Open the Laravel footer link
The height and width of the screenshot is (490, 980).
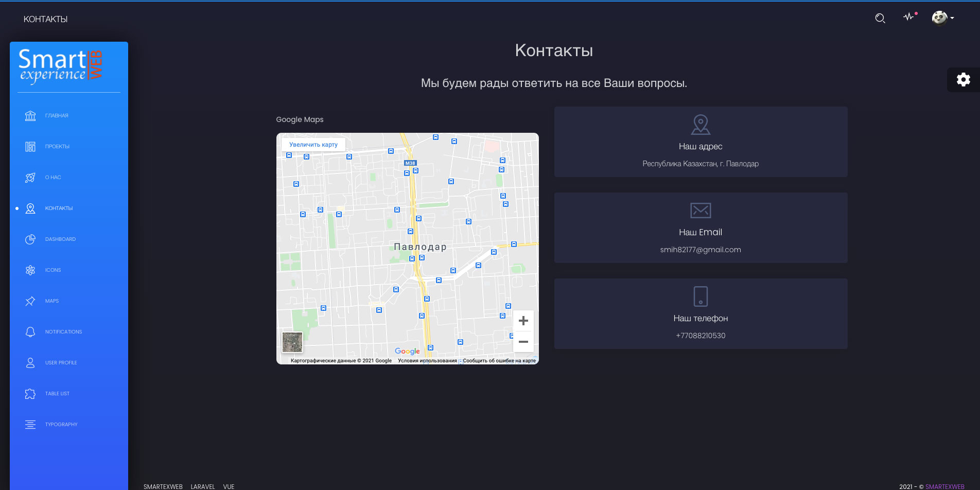[203, 486]
